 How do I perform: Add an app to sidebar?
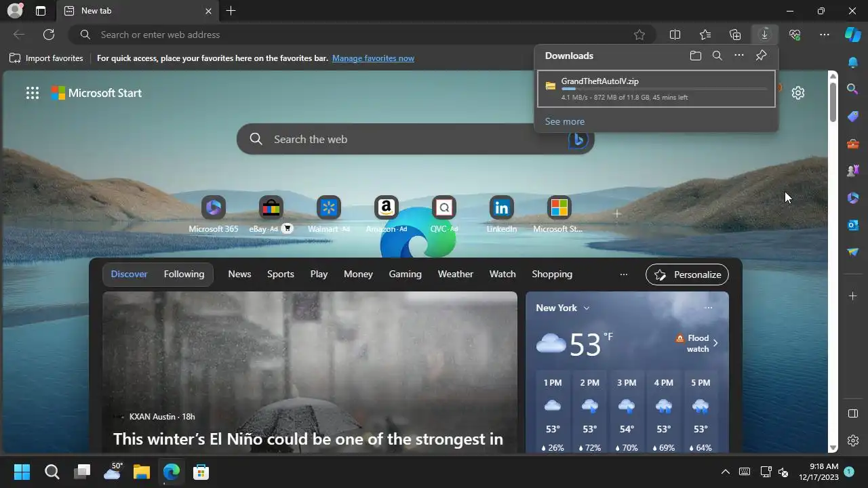pyautogui.click(x=853, y=296)
